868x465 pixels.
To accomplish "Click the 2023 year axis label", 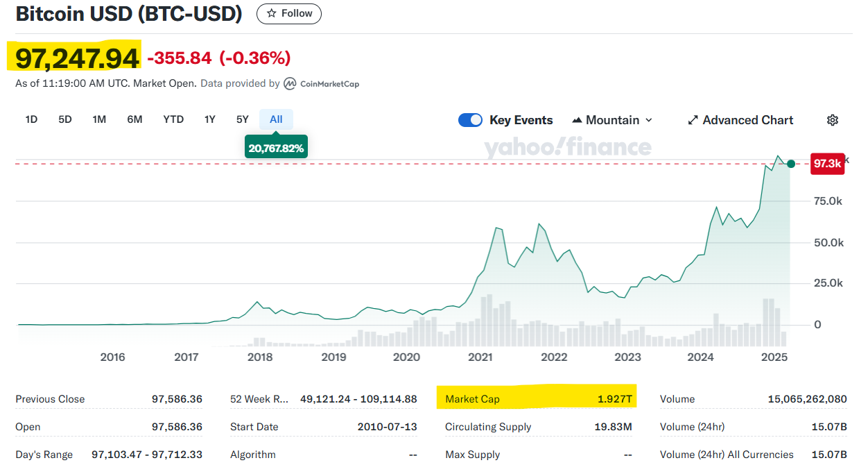I will 628,357.
